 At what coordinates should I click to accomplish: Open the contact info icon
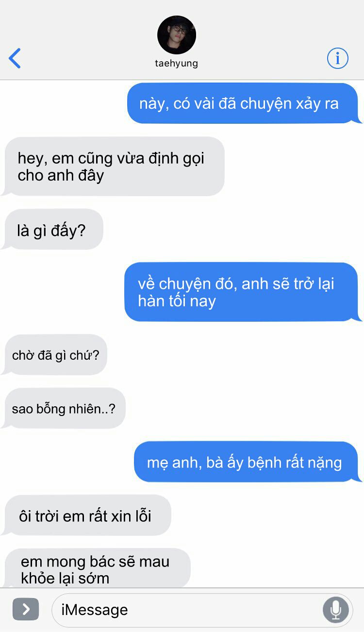[337, 59]
